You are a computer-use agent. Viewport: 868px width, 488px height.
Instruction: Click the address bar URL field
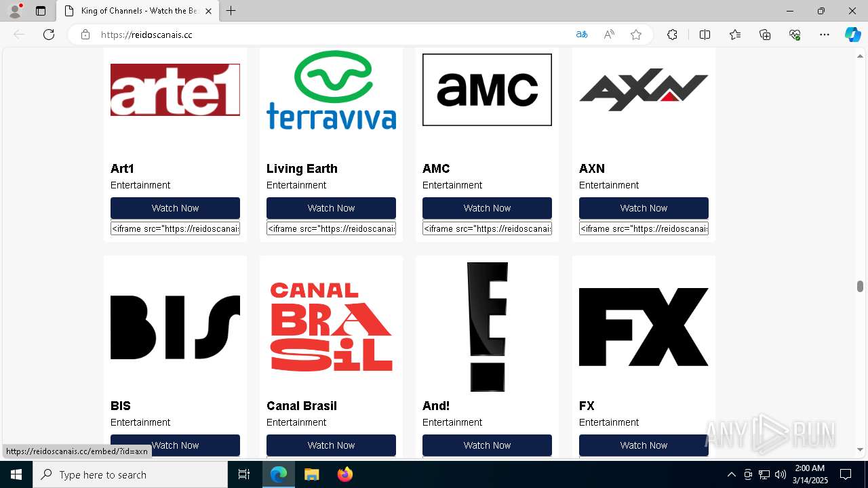(332, 35)
